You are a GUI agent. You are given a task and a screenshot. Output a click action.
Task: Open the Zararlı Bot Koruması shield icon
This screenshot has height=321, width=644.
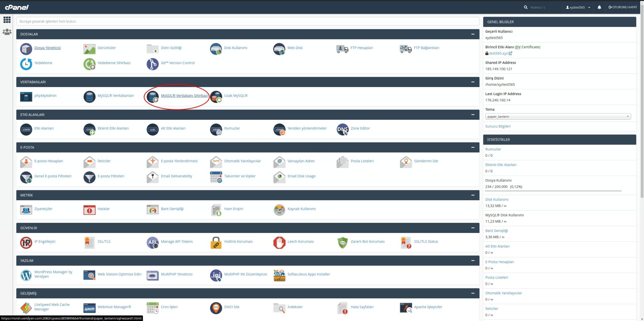coord(342,243)
